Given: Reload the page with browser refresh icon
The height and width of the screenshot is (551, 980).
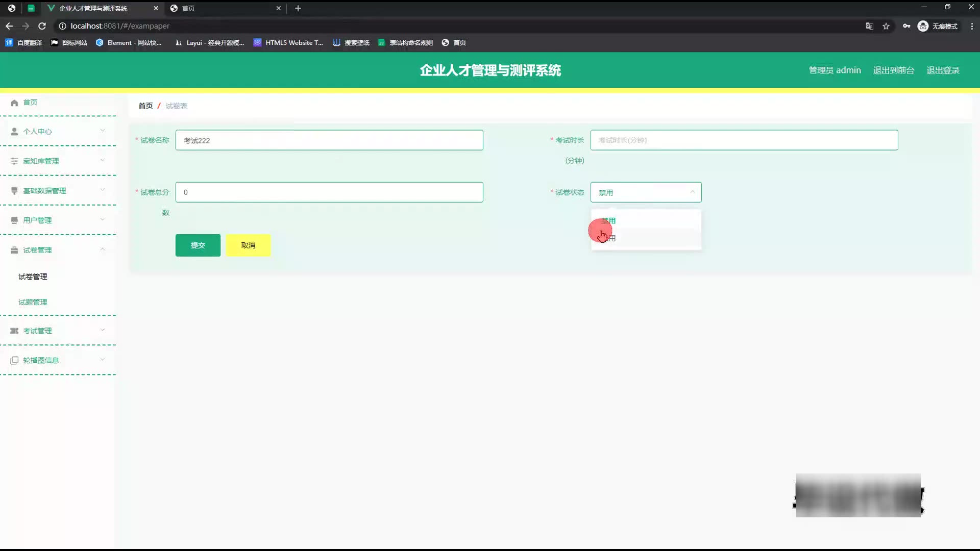Looking at the screenshot, I should [42, 26].
